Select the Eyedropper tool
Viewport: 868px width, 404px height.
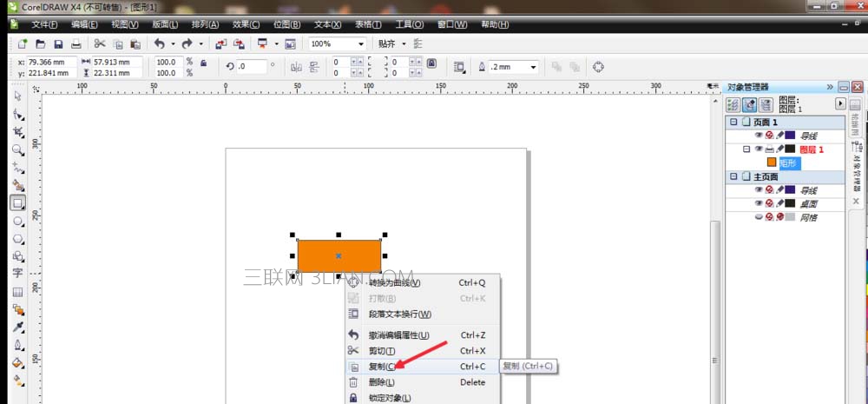click(x=17, y=327)
